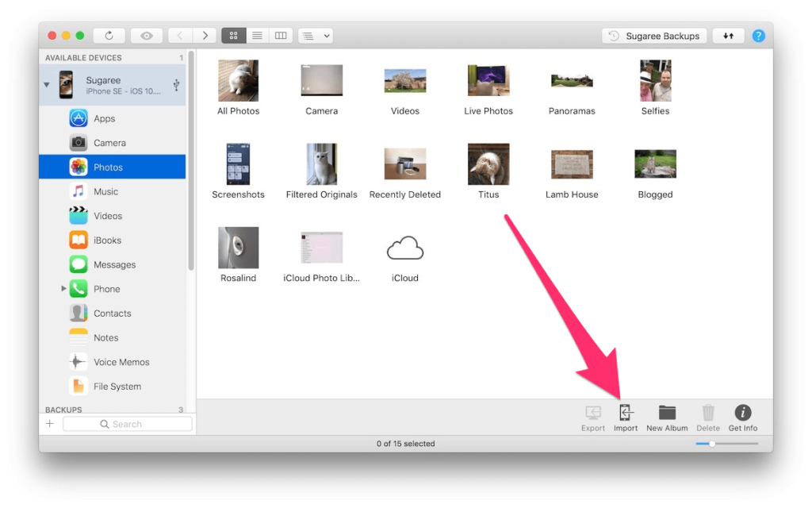Click the New Album folder icon
The image size is (812, 508).
(666, 413)
